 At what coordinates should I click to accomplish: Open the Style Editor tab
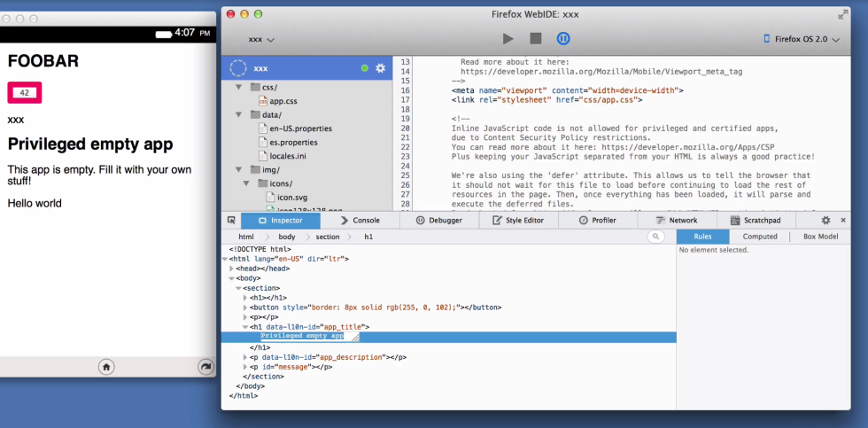click(519, 221)
